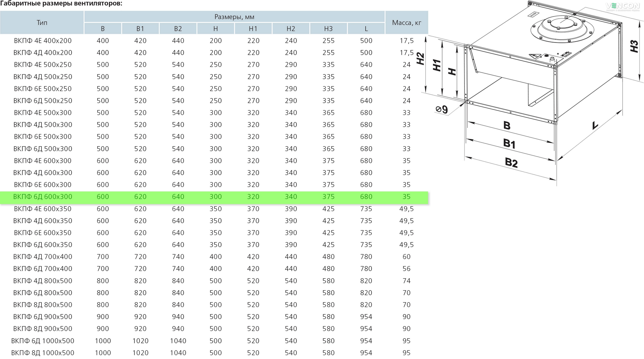
Task: Select highlighted row name 'ВКПФ 6Д 600x300'
Action: point(43,196)
